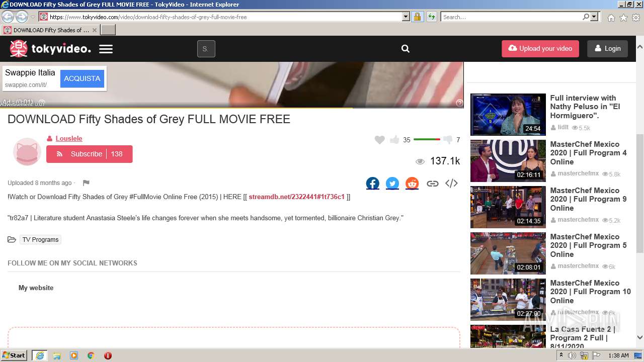Click the refresh page icon
Viewport: 644px width, 362px height.
[x=432, y=17]
